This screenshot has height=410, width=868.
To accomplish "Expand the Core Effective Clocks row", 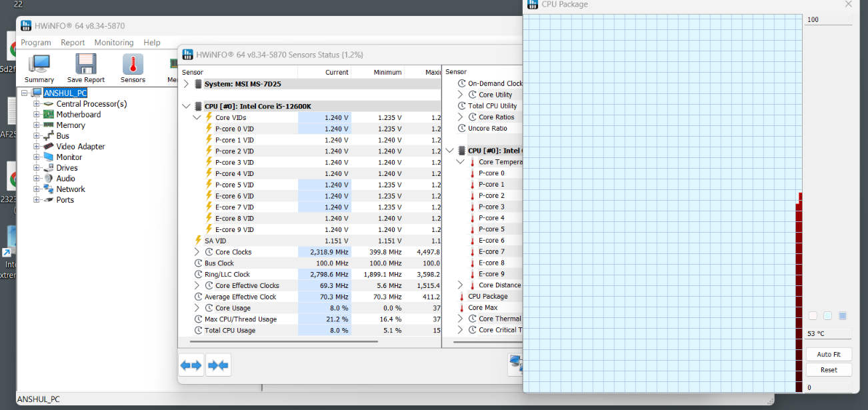I will [197, 285].
